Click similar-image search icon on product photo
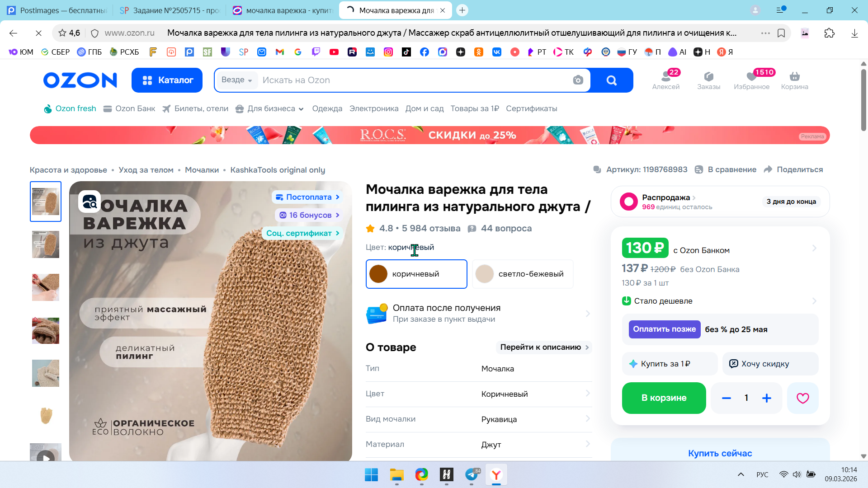Image resolution: width=868 pixels, height=488 pixels. [x=90, y=202]
